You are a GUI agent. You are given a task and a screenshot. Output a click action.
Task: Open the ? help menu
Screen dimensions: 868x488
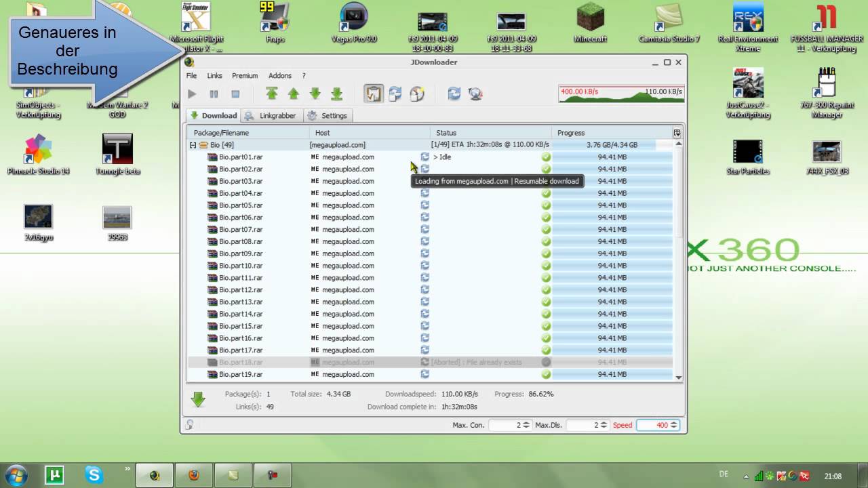tap(304, 76)
